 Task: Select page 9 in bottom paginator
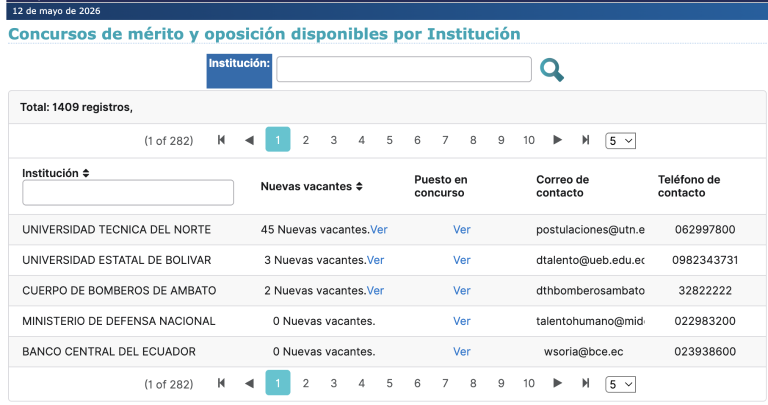(x=501, y=383)
